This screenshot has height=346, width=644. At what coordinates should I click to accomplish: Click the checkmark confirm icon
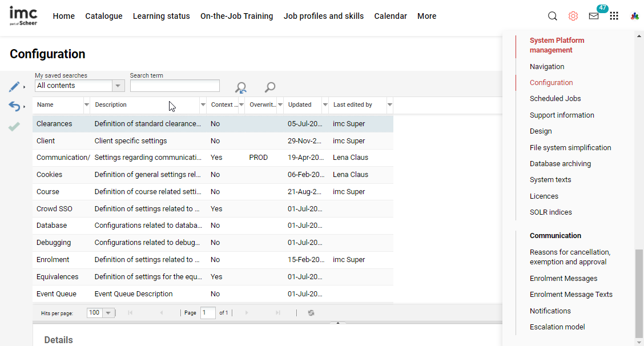pyautogui.click(x=14, y=126)
